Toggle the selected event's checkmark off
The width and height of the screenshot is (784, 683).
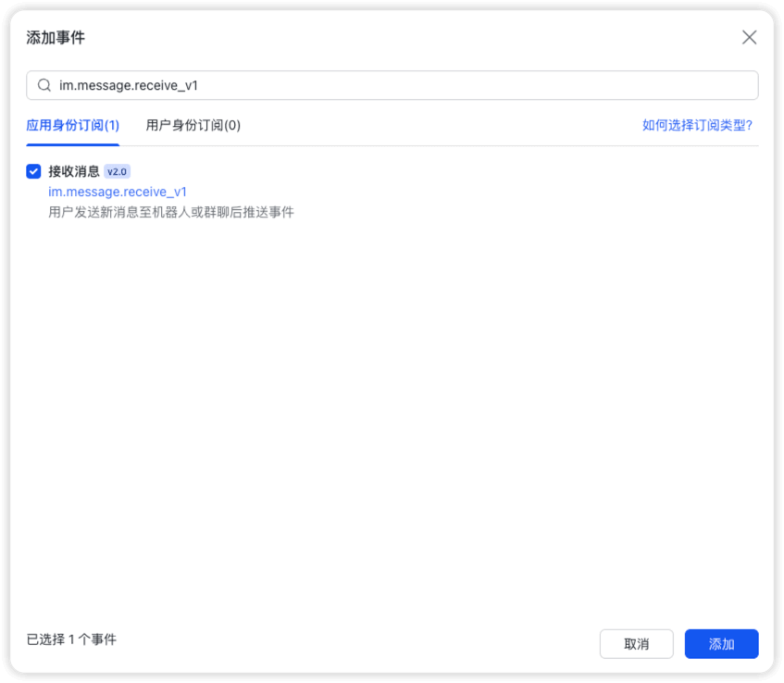(32, 171)
